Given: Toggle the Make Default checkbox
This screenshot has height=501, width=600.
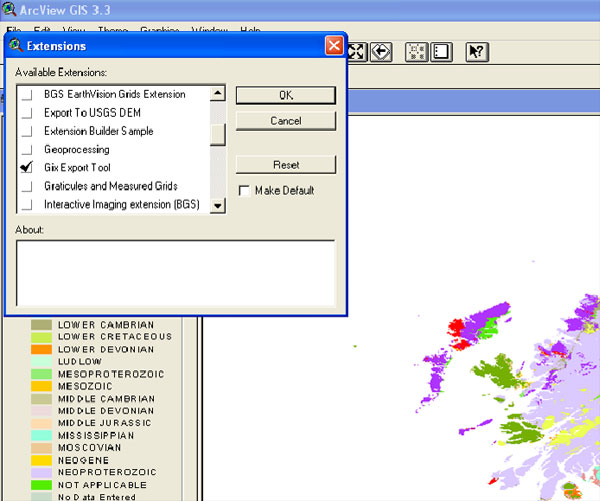Looking at the screenshot, I should pos(244,190).
